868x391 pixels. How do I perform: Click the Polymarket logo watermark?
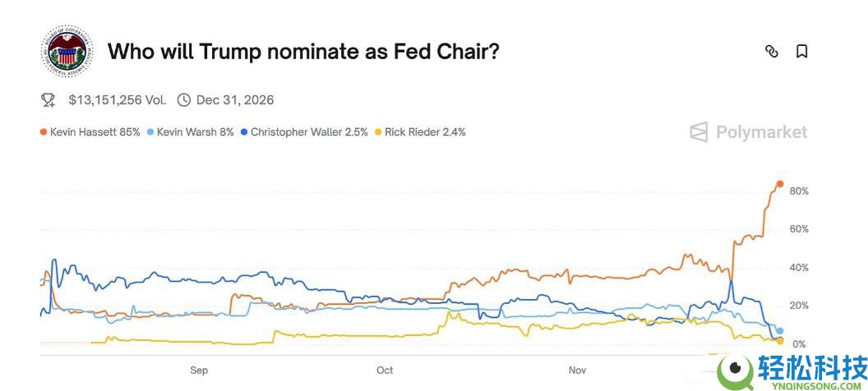[x=748, y=132]
